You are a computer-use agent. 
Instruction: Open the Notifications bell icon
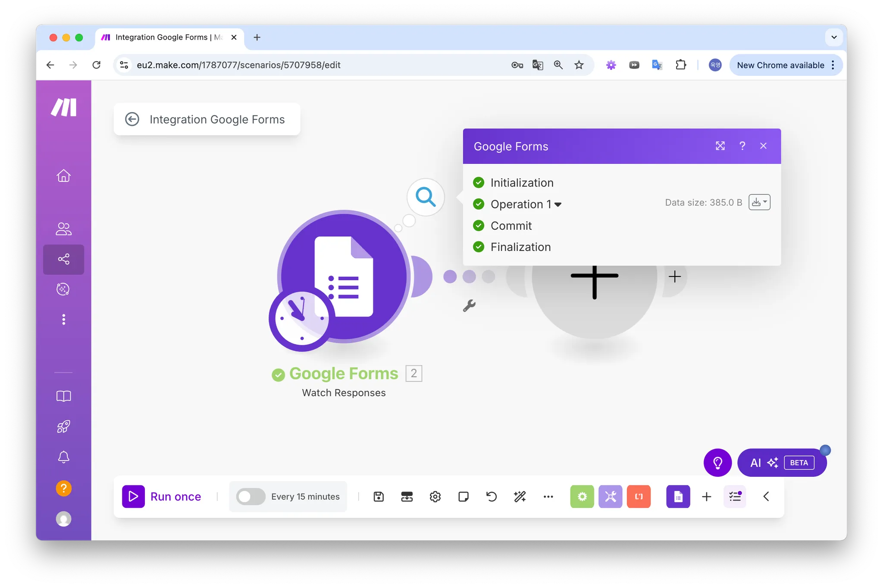[64, 457]
